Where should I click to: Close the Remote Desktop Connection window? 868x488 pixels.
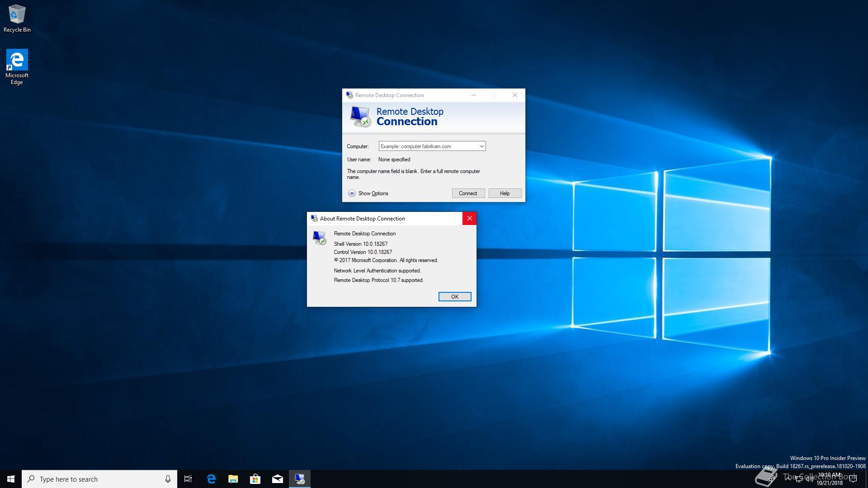(x=514, y=95)
